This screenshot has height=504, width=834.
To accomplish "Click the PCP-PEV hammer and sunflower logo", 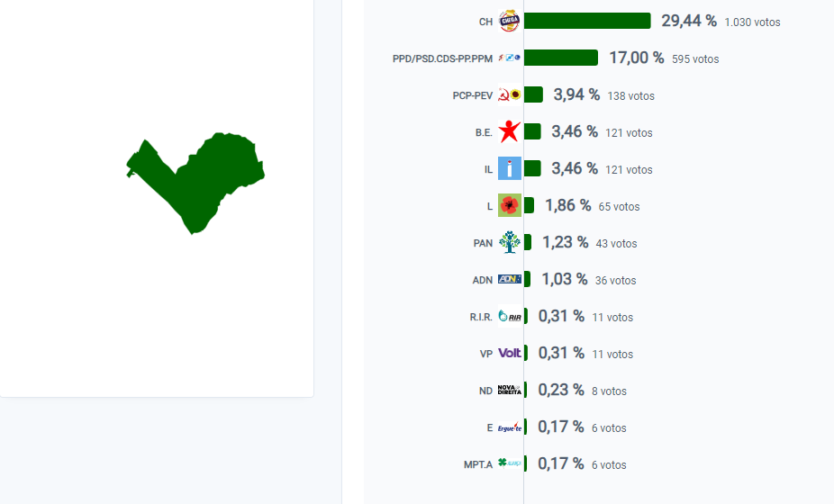I will [509, 95].
